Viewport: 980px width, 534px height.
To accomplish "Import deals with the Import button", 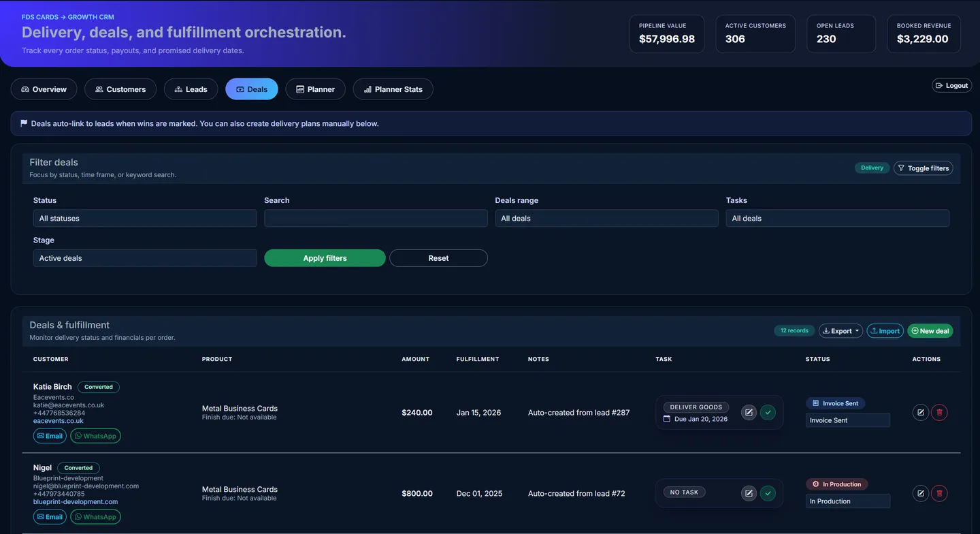I will [885, 331].
